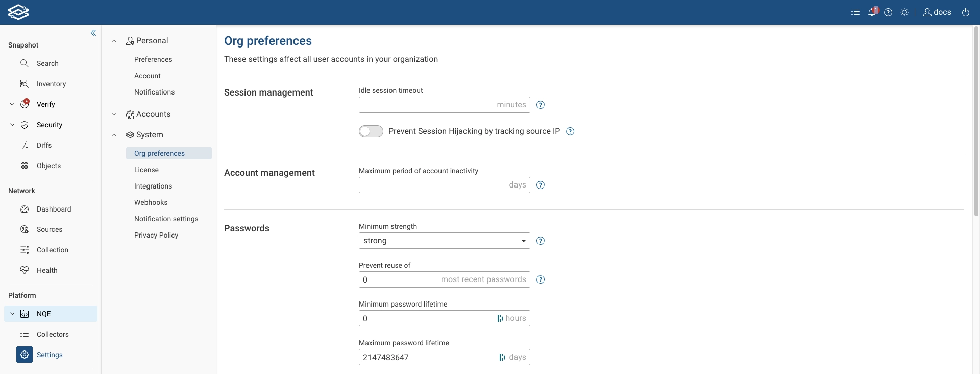
Task: Expand the Accounts settings group
Action: click(114, 114)
